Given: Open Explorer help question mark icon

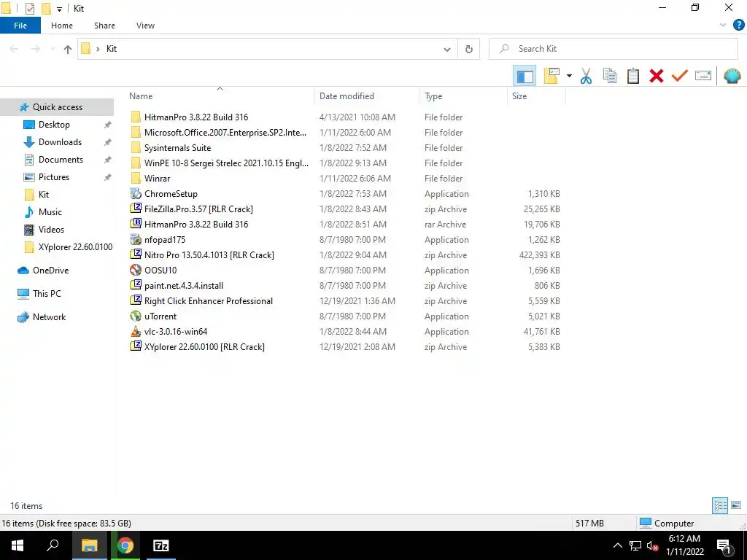Looking at the screenshot, I should pyautogui.click(x=738, y=26).
